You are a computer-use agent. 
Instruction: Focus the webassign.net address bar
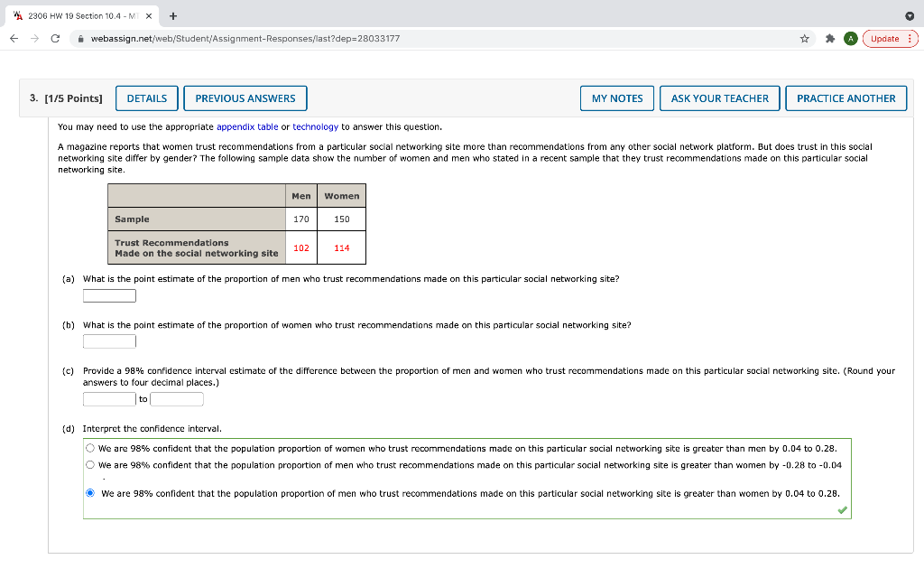442,38
